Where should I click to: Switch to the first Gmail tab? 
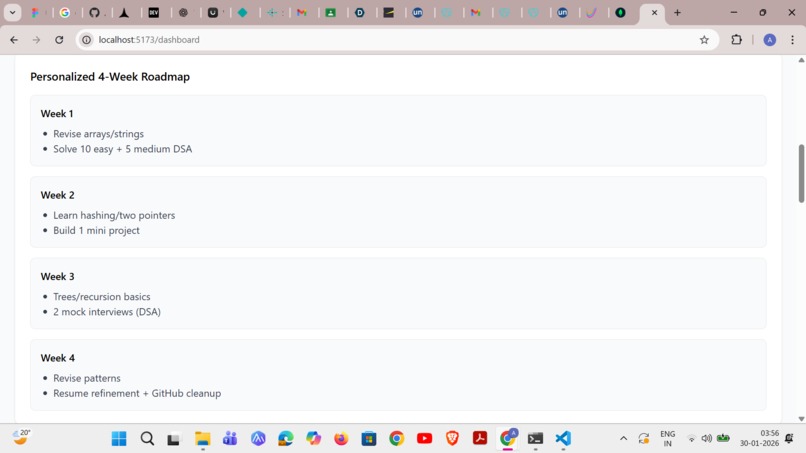coord(302,13)
